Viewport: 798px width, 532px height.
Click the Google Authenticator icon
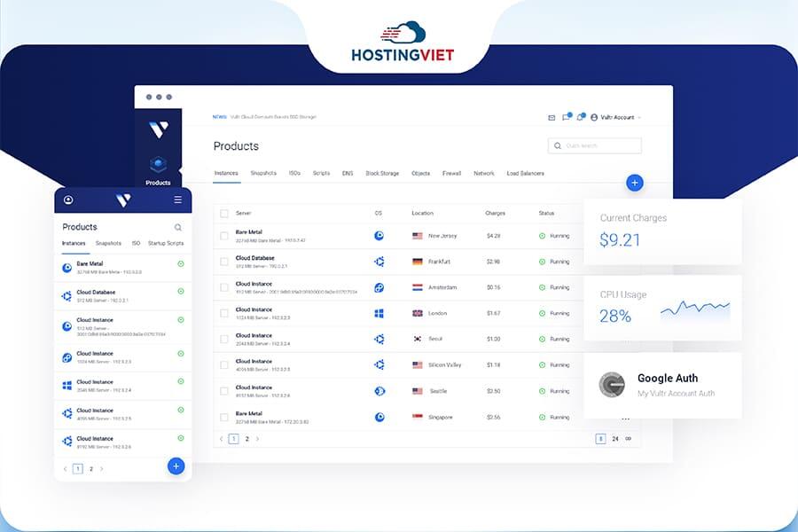[612, 385]
